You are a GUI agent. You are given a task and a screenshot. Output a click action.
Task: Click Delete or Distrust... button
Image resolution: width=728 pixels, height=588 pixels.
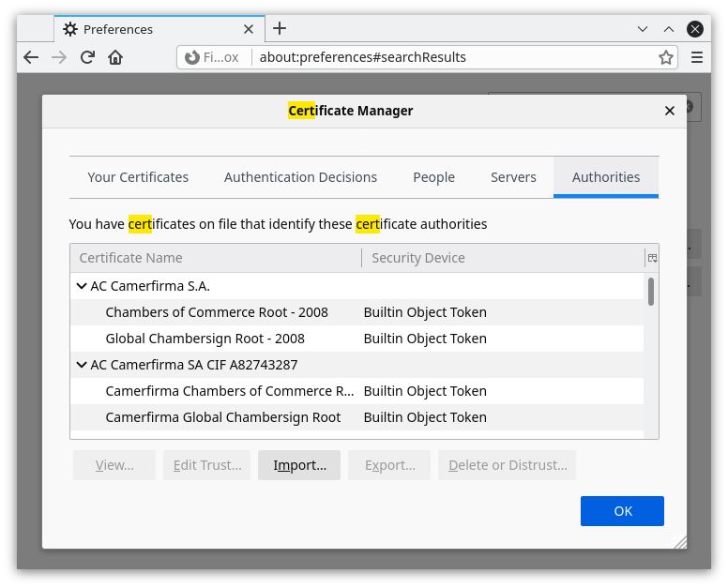tap(507, 465)
